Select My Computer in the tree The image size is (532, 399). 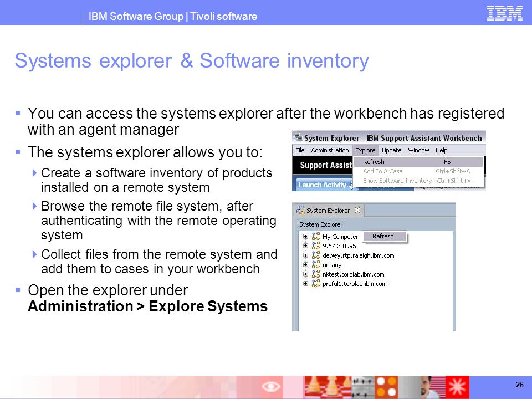point(340,237)
